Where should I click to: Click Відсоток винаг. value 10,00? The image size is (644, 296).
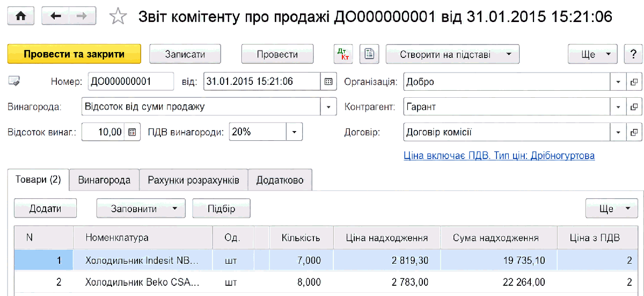pyautogui.click(x=104, y=132)
